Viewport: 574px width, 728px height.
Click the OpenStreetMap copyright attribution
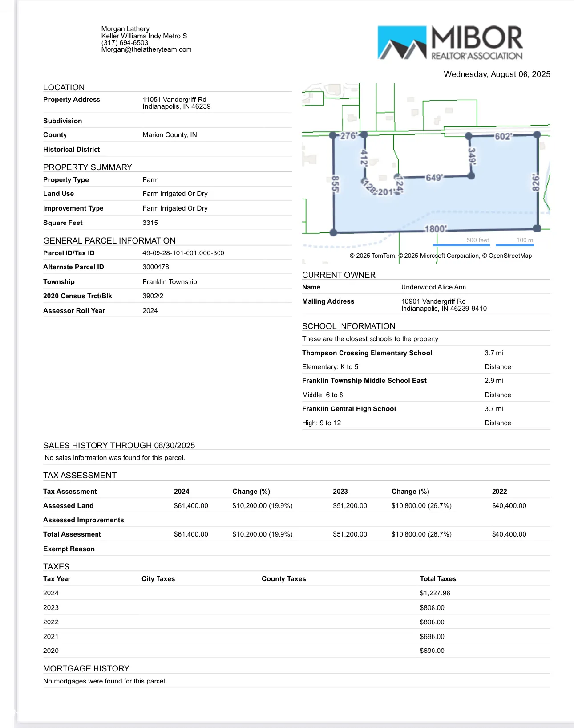(x=509, y=256)
